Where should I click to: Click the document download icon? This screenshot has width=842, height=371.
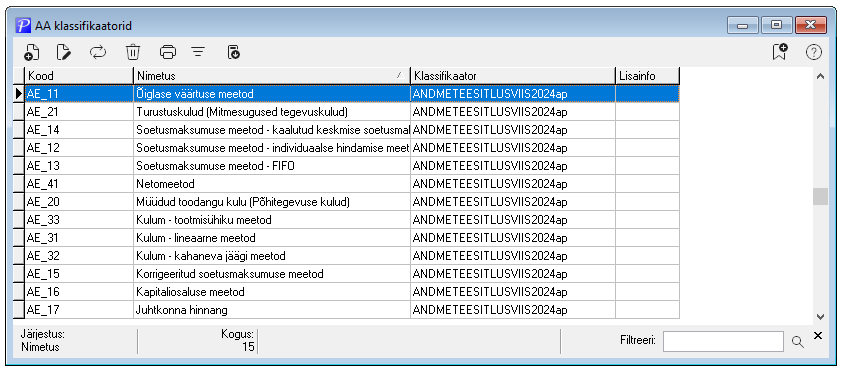tap(234, 52)
